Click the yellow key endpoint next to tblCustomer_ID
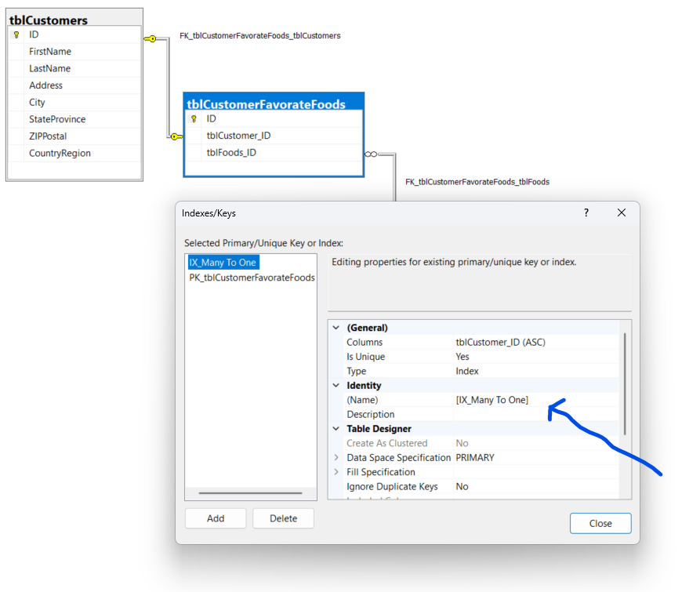The width and height of the screenshot is (700, 592). tap(176, 136)
